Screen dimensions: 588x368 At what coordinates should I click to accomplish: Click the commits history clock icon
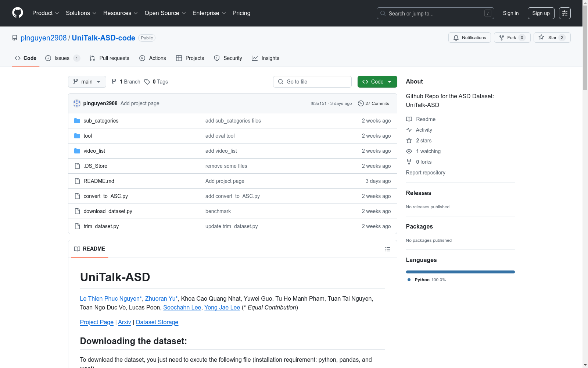coord(361,103)
